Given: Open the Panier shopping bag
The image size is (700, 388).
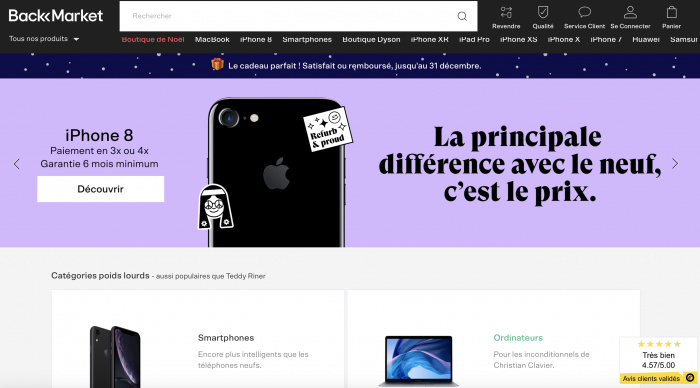Looking at the screenshot, I should pyautogui.click(x=671, y=12).
